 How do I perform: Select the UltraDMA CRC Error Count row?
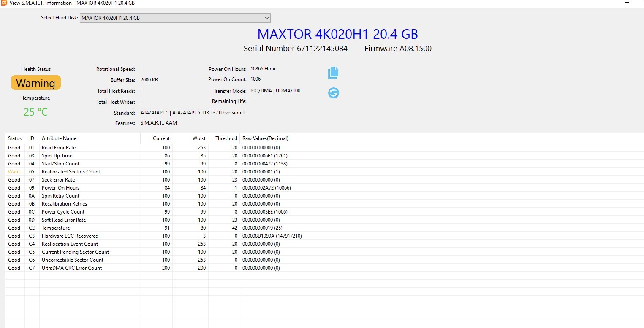[x=324, y=268]
